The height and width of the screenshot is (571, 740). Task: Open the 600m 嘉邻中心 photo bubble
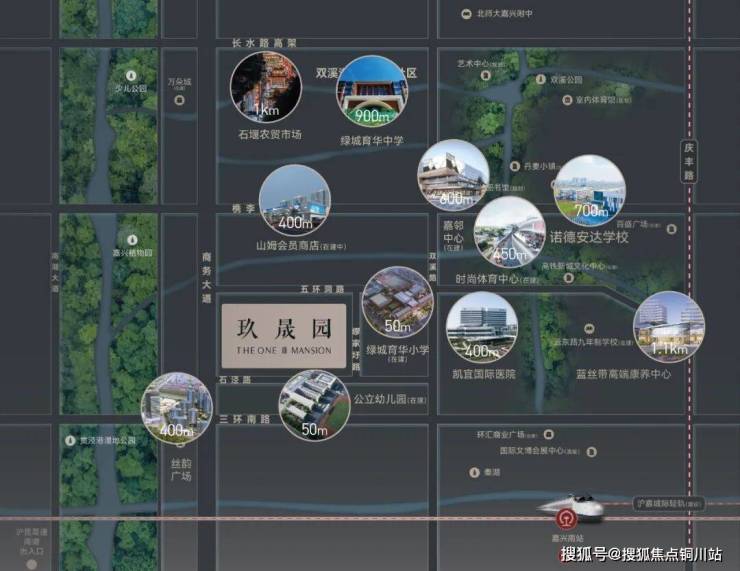(x=453, y=175)
